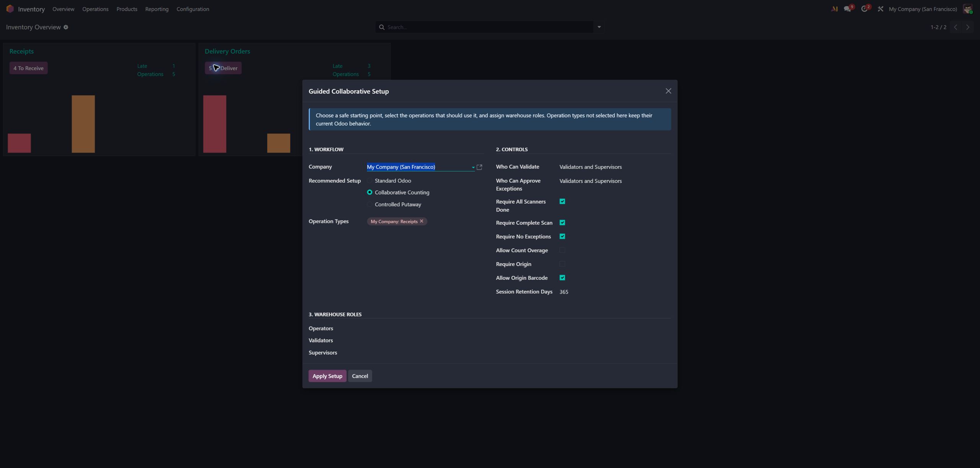This screenshot has width=980, height=468.
Task: Open the activities clock icon
Action: (x=864, y=9)
